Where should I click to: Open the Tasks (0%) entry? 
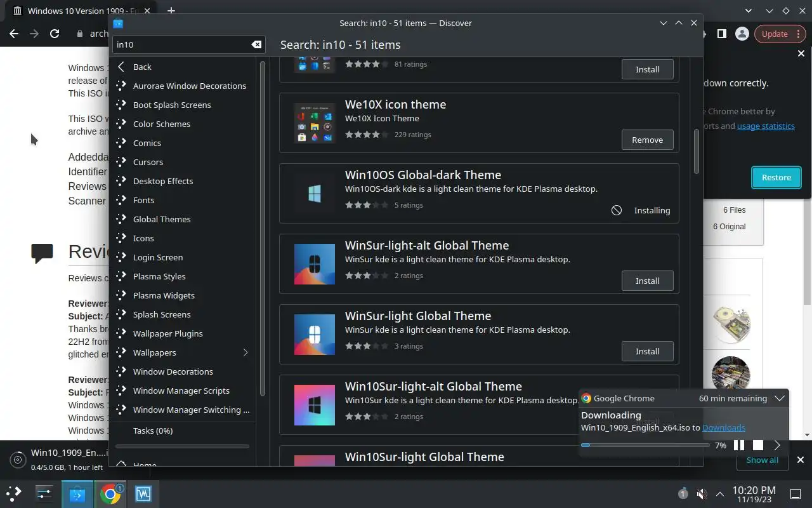pos(183,431)
